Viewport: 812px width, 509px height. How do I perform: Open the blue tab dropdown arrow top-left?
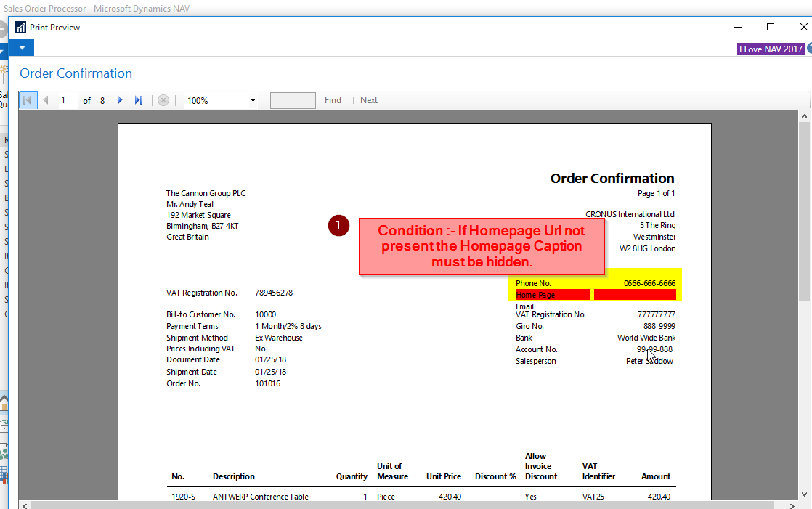point(20,47)
